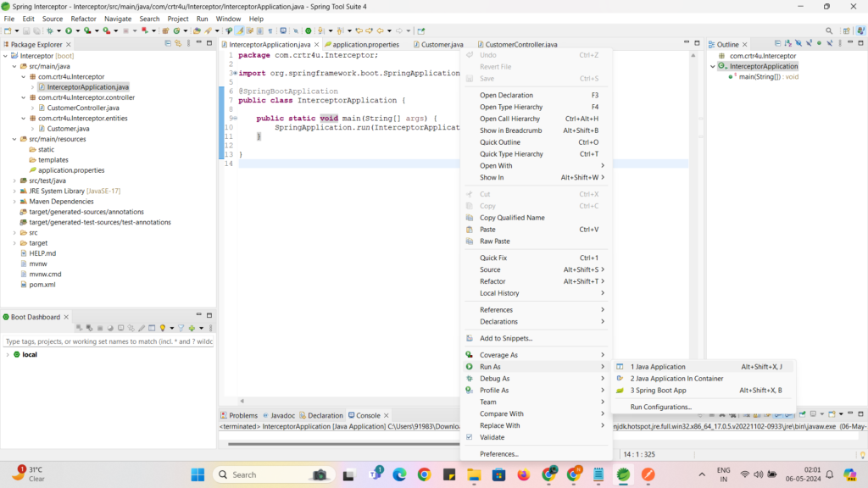Open Spring Tool Suite from Windows taskbar
868x488 pixels.
click(x=623, y=474)
